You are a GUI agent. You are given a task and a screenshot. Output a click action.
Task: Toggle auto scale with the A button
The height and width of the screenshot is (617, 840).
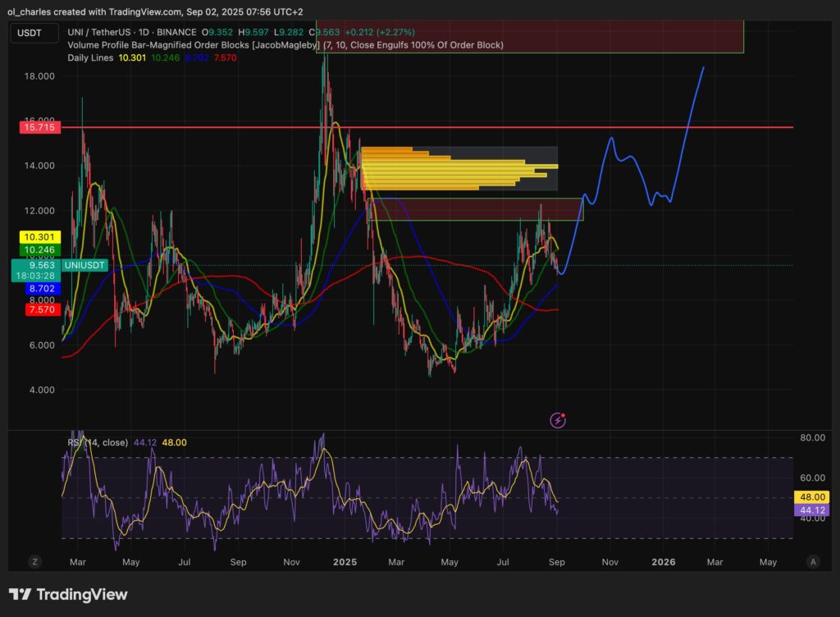[812, 562]
